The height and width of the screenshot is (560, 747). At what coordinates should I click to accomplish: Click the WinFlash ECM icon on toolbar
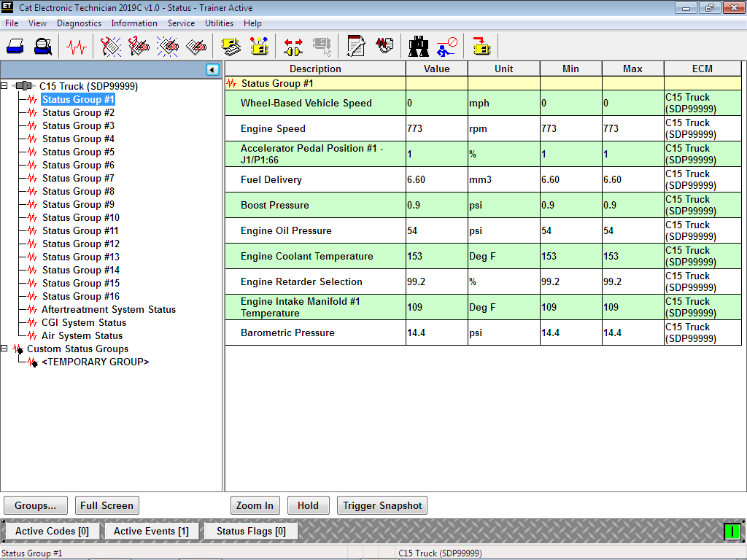(x=481, y=46)
